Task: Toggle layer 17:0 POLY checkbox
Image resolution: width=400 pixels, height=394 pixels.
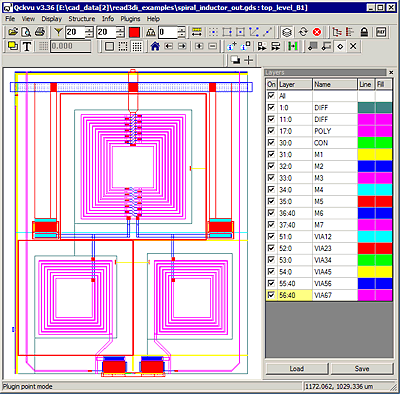Action: 271,131
